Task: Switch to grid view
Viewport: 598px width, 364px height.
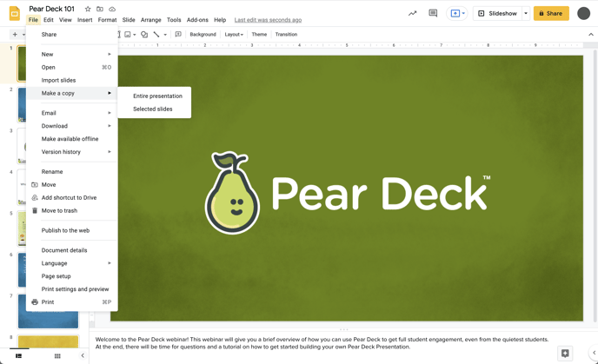Action: (57, 355)
